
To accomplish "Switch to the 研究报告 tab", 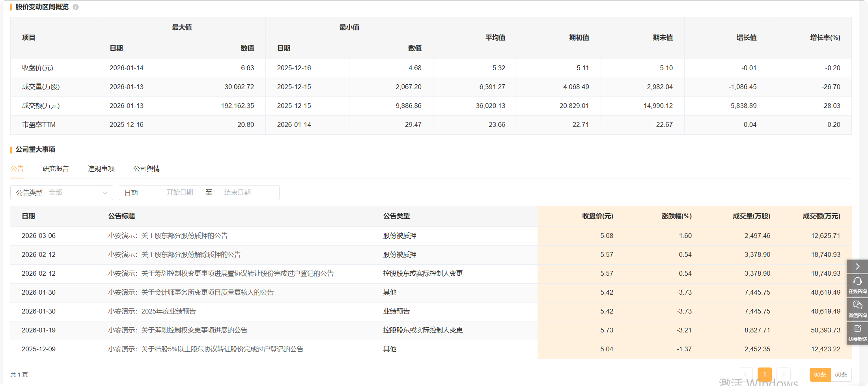I will tap(56, 169).
